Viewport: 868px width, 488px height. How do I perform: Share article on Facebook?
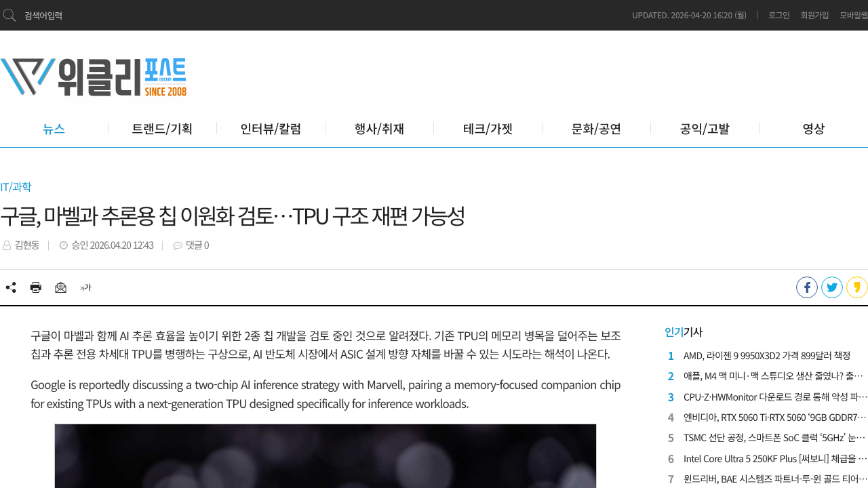pos(807,287)
